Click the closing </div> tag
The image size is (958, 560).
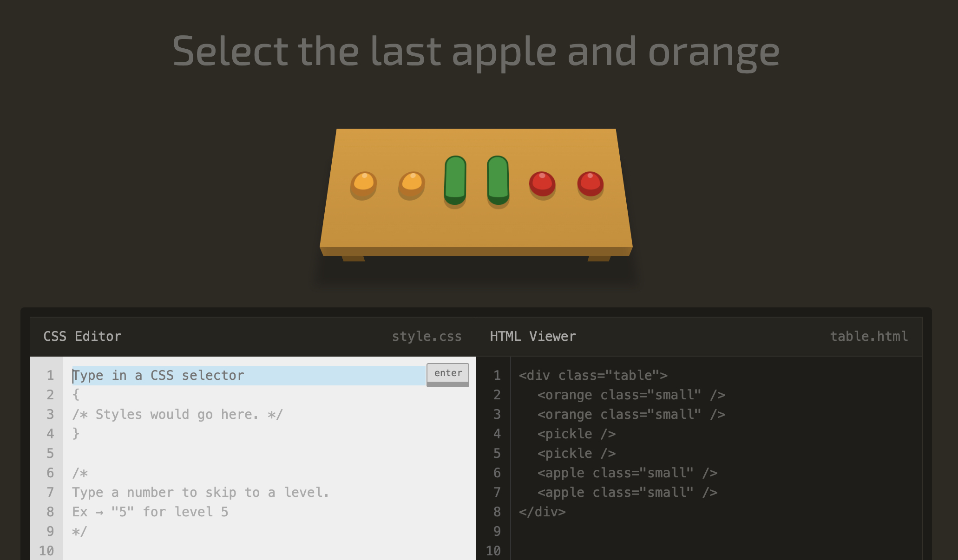click(542, 512)
